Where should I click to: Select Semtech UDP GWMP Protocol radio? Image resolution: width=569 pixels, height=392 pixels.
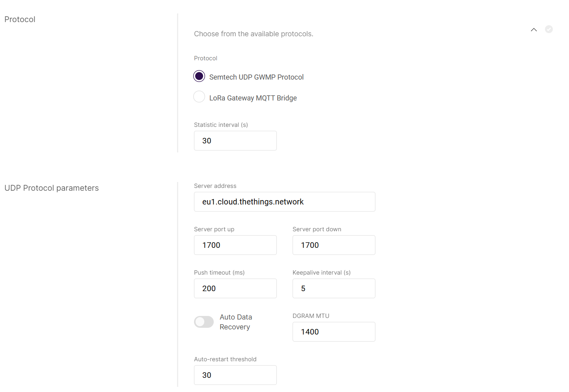[199, 76]
